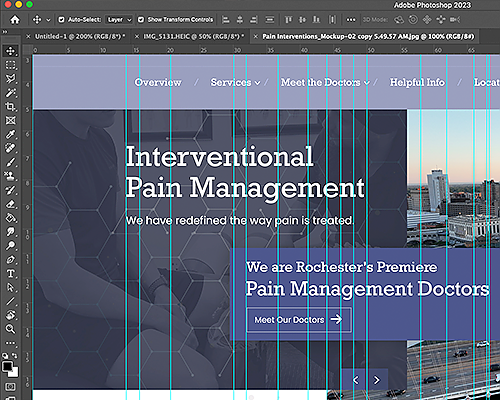
Task: Align top edges in options bar
Action: [x=288, y=20]
